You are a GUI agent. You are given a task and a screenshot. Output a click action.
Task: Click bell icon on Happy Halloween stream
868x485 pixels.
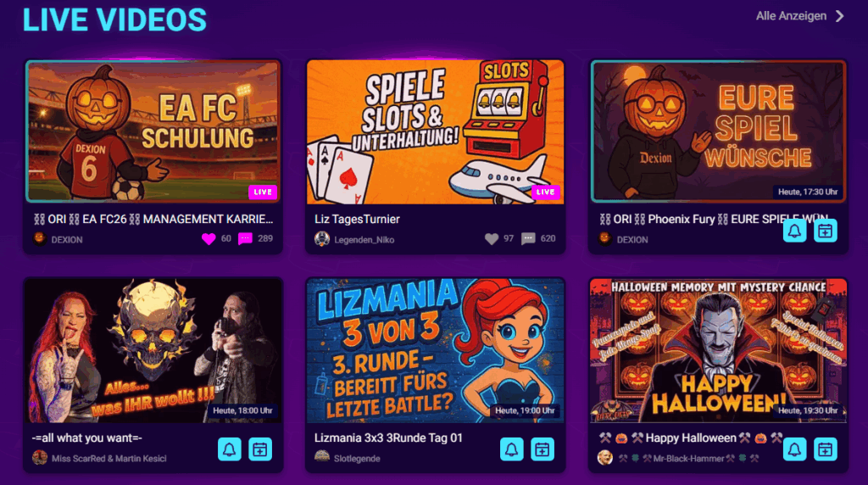794,449
